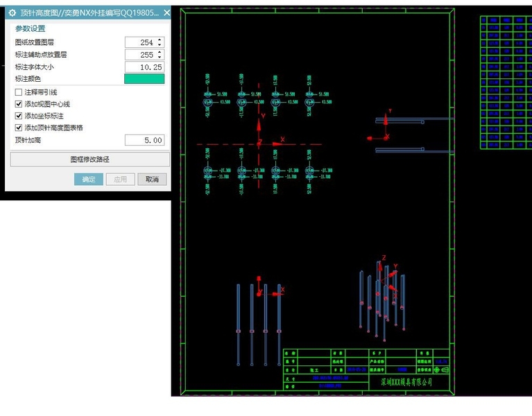Click the red coordinate origin in top view

pyautogui.click(x=259, y=144)
